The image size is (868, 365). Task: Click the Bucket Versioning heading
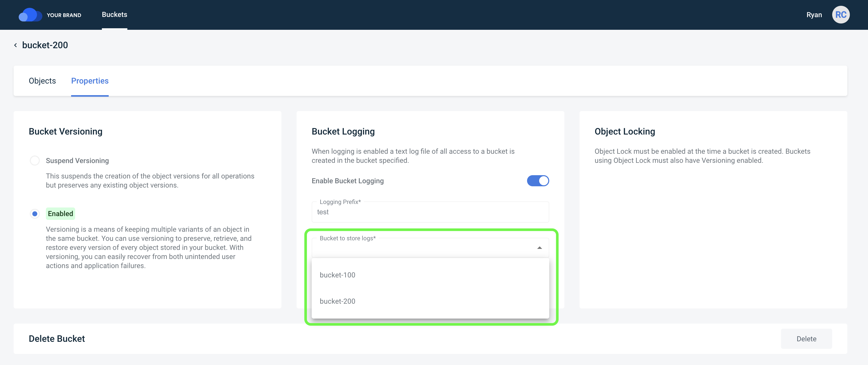coord(65,132)
